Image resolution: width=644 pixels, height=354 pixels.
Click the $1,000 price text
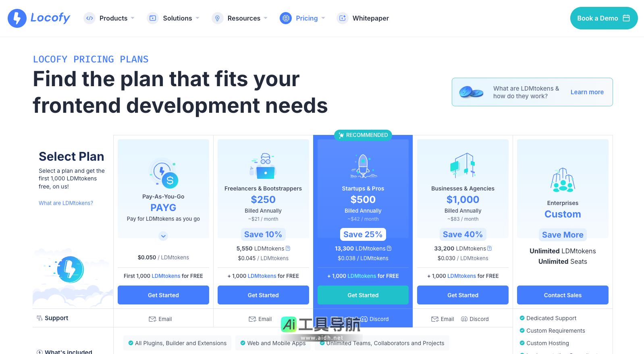point(463,199)
